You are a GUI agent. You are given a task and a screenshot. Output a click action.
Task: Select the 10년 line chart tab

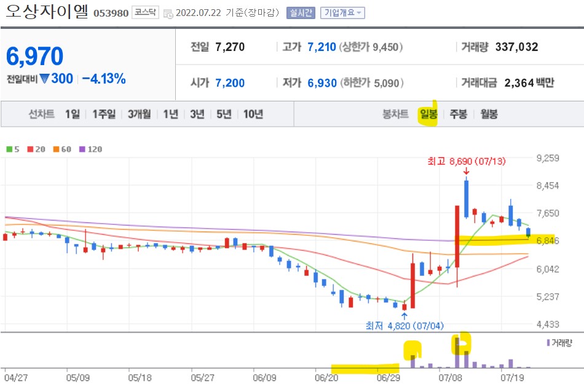(253, 114)
